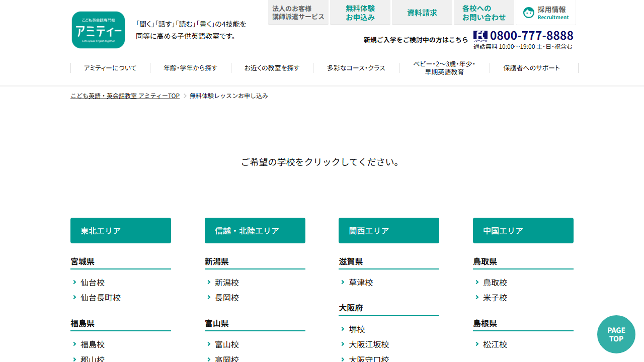Click 富山県 prefecture heading
Viewport: 644px width, 362px height.
coord(217,323)
